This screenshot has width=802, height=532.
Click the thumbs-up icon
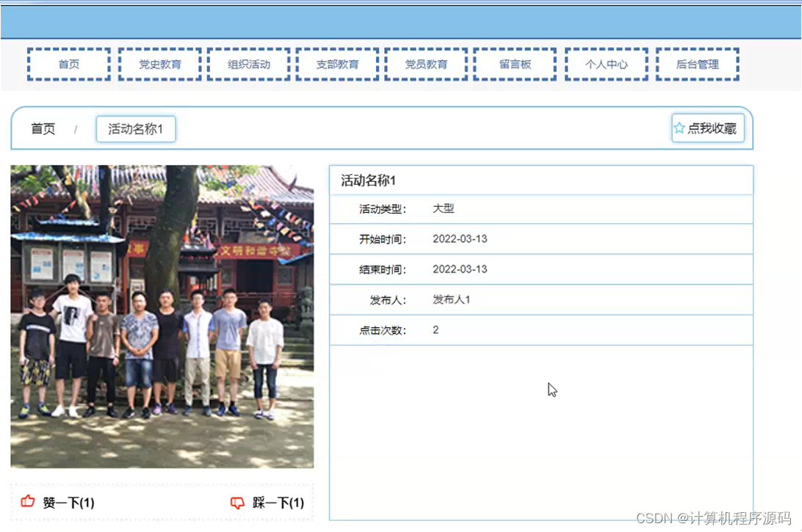(28, 501)
